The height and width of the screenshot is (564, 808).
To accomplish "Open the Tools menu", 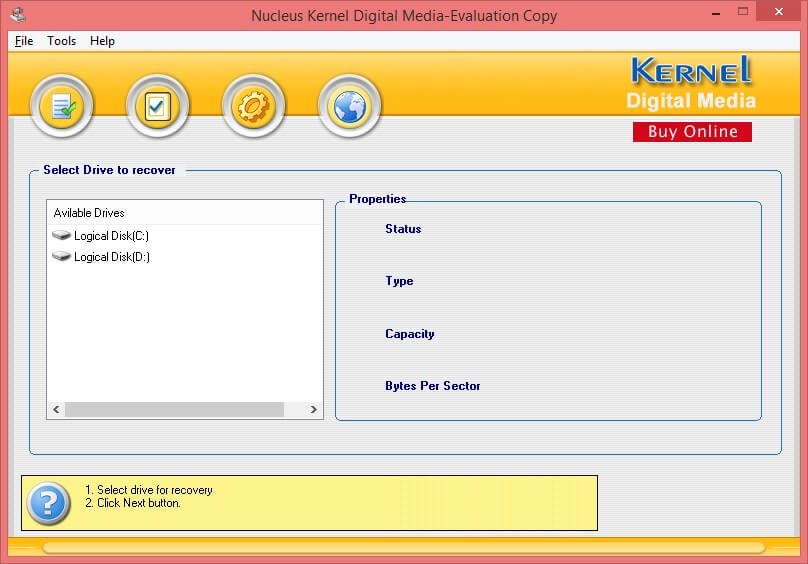I will click(x=61, y=41).
